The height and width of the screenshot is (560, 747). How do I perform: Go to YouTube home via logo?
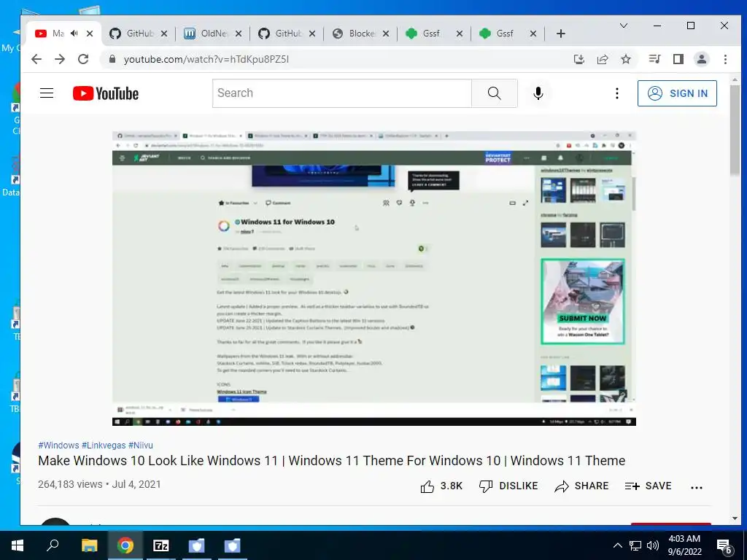tap(106, 93)
